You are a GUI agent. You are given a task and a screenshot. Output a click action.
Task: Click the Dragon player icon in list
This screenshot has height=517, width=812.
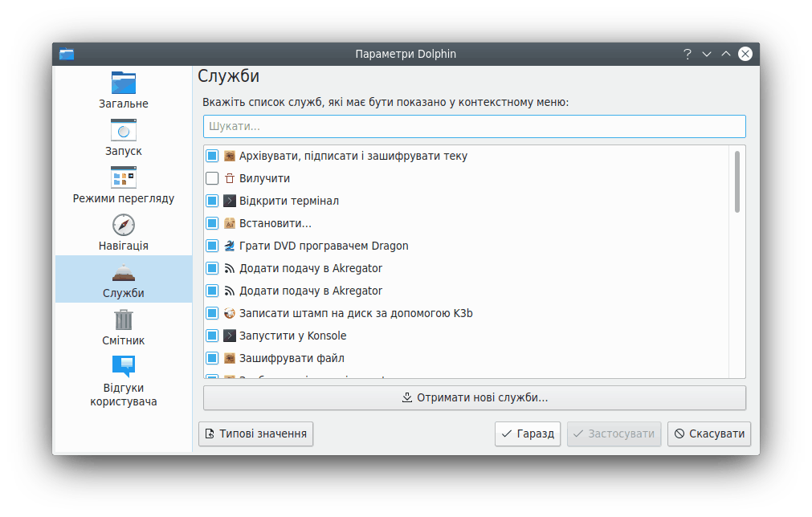[229, 246]
